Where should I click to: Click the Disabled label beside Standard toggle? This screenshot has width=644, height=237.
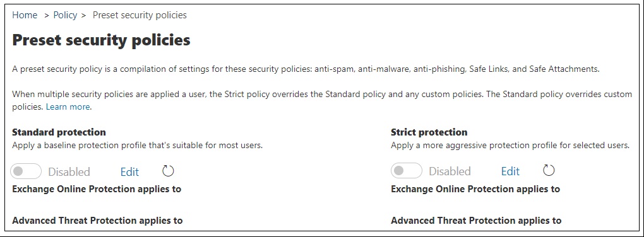[69, 172]
